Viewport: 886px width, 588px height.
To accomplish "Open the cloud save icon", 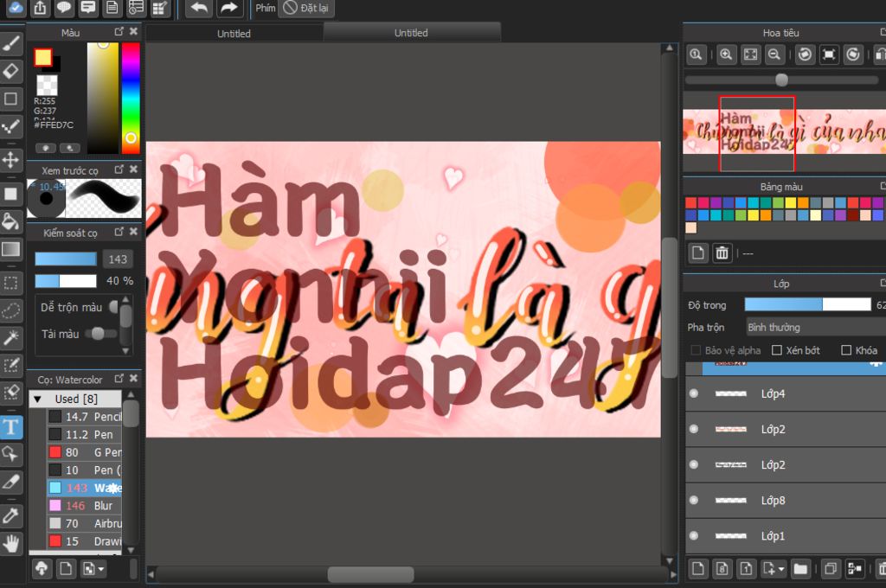I will [x=16, y=8].
